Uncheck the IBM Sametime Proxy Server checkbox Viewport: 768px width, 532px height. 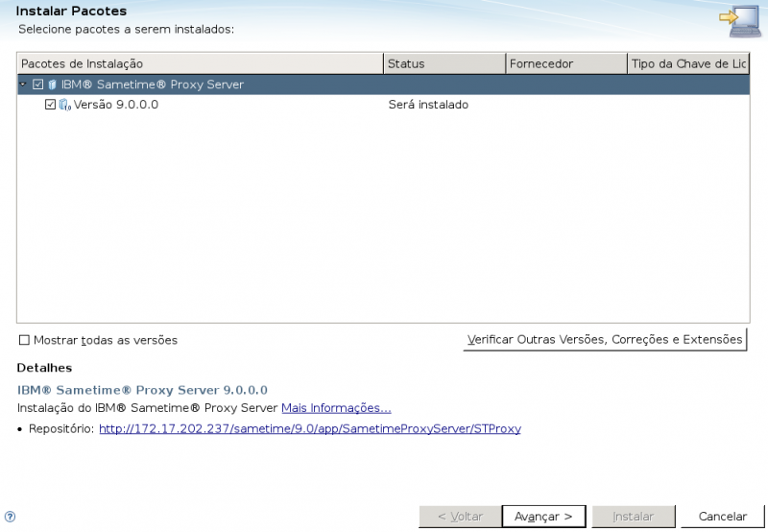[x=38, y=85]
